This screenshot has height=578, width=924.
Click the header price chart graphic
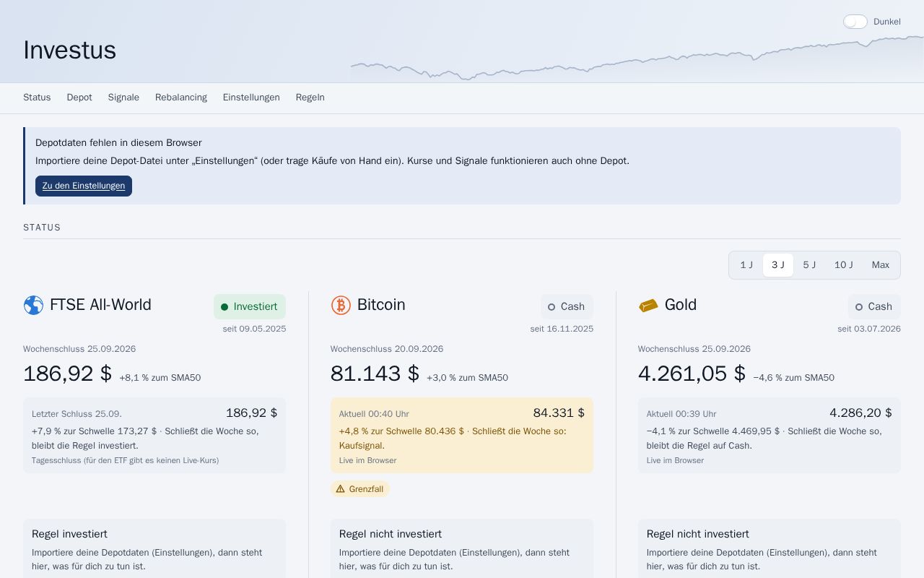[x=637, y=58]
